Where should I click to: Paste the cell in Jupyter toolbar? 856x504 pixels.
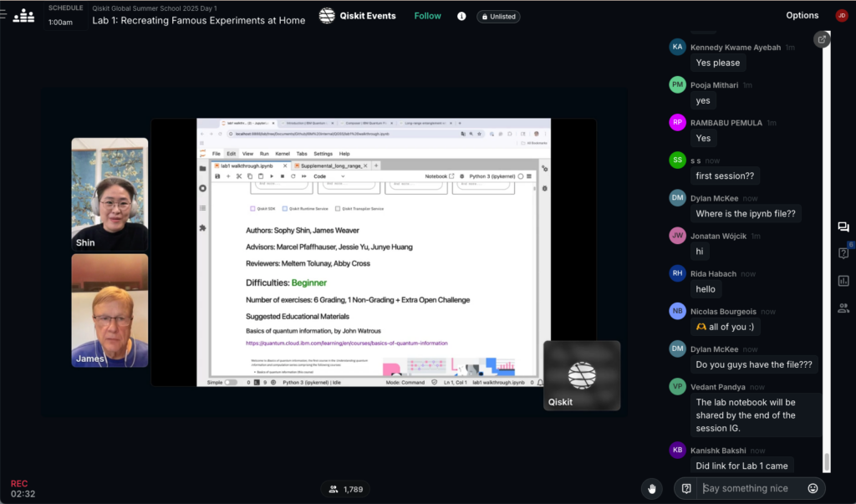pos(261,176)
